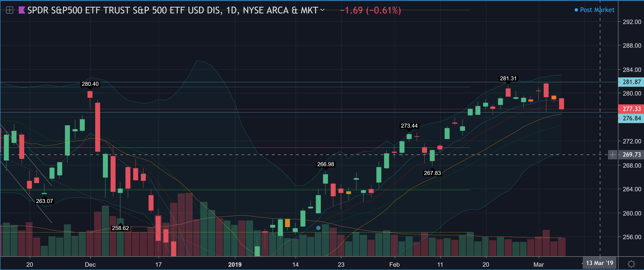This screenshot has width=644, height=270.
Task: Click the plus icon beside 269.73
Action: pyautogui.click(x=612, y=155)
